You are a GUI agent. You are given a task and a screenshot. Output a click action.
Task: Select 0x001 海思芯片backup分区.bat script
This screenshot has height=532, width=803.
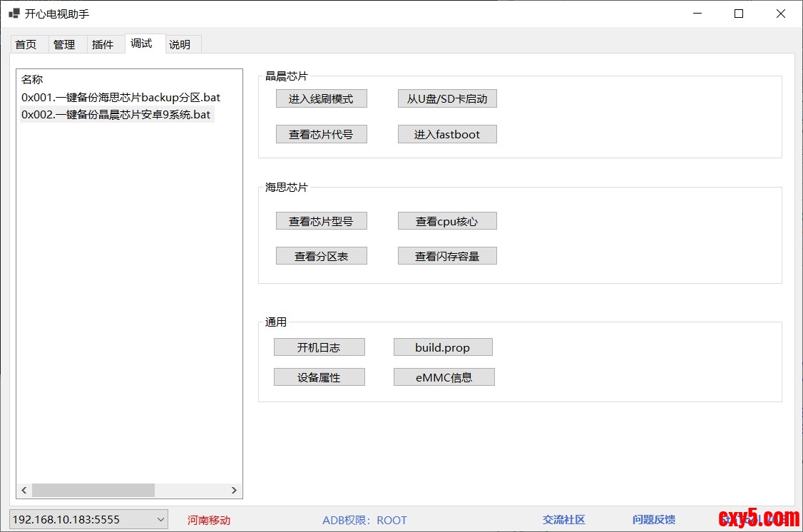[121, 97]
